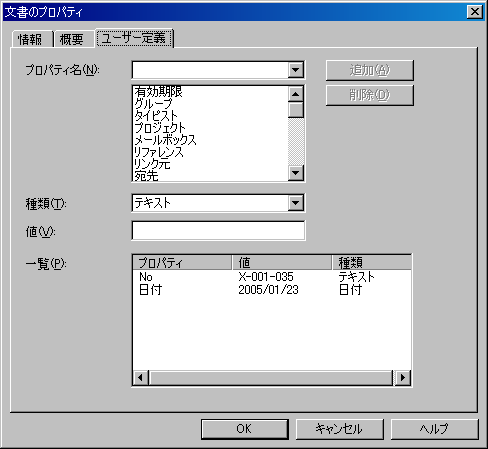Switch to the 情報 tab
Screen dimensions: 488x449
pyautogui.click(x=32, y=39)
